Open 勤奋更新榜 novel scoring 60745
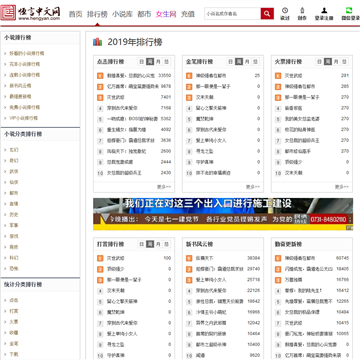 (x=300, y=258)
